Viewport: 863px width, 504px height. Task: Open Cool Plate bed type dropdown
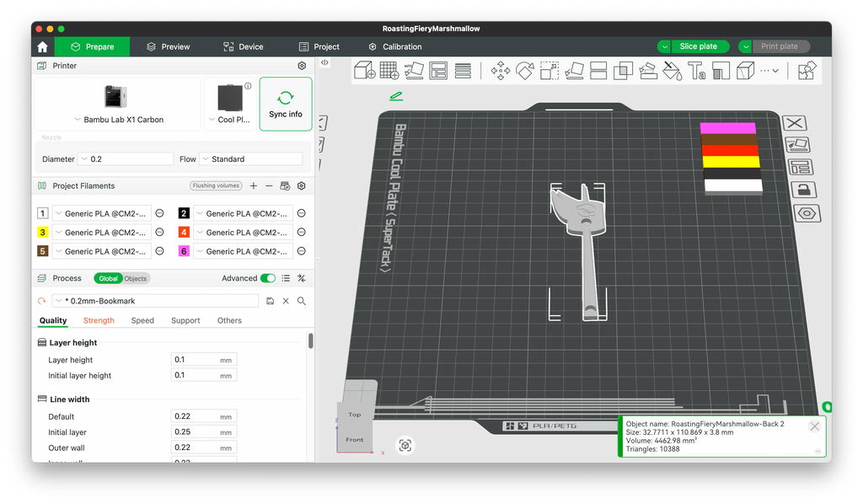[229, 120]
